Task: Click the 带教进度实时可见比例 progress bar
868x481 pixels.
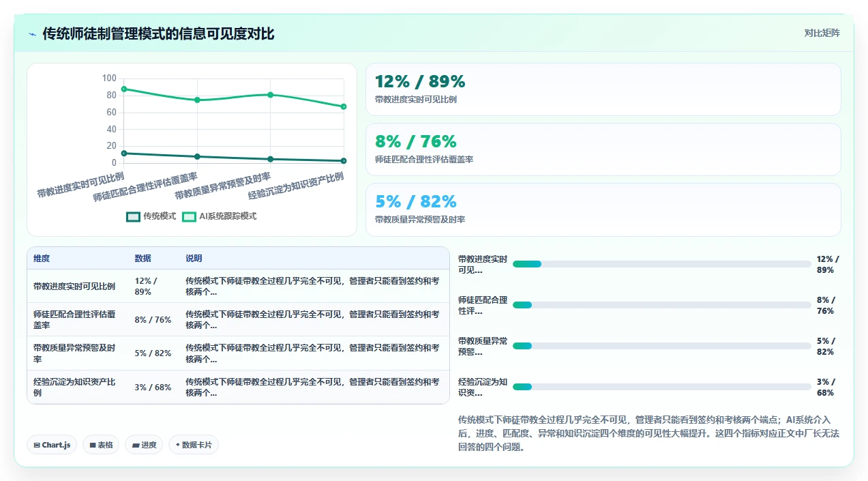Action: tap(662, 264)
